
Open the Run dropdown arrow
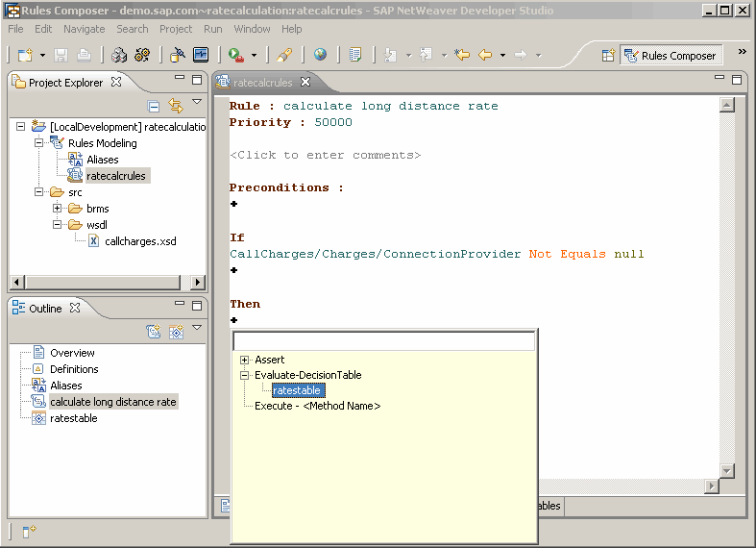255,56
